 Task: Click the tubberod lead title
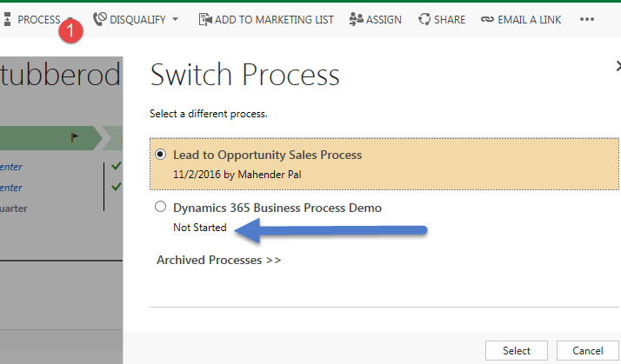click(61, 76)
